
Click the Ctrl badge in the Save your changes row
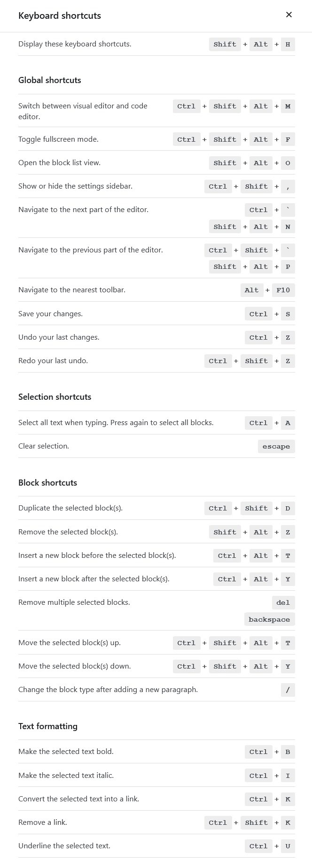click(x=258, y=313)
